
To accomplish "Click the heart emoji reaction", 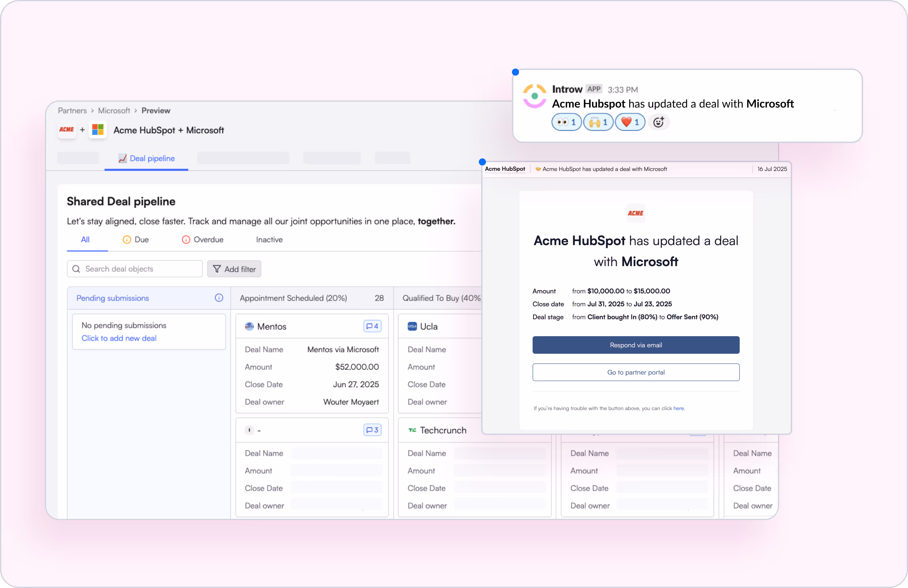I will click(x=630, y=122).
